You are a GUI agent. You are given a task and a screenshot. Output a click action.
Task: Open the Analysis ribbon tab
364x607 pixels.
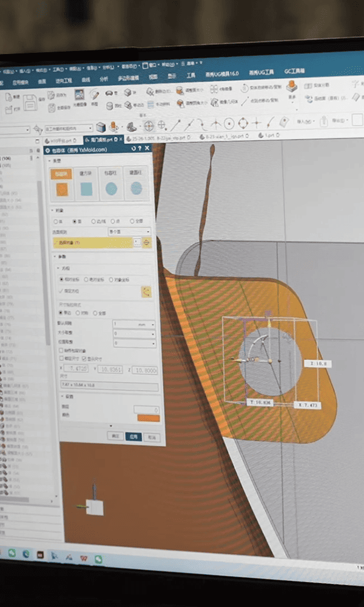pos(104,79)
